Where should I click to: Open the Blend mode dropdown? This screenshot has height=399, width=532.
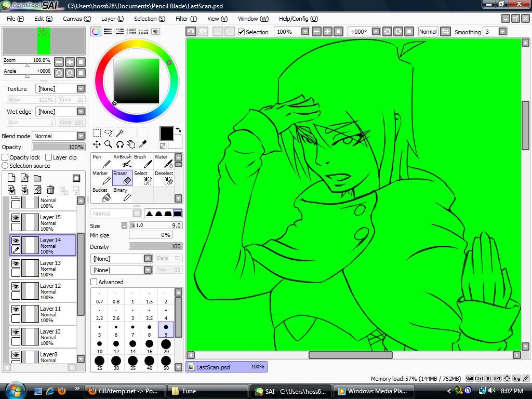(81, 136)
